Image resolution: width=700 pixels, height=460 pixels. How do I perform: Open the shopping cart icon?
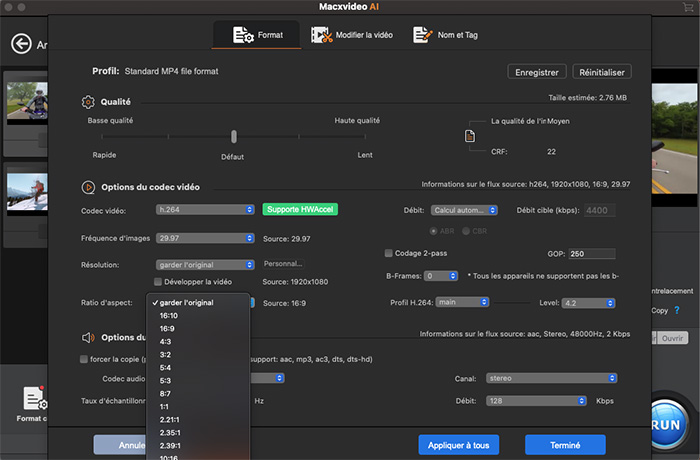point(688,7)
